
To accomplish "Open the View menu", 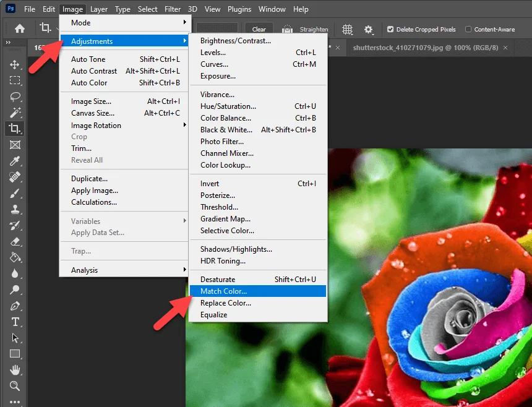I will click(x=212, y=9).
